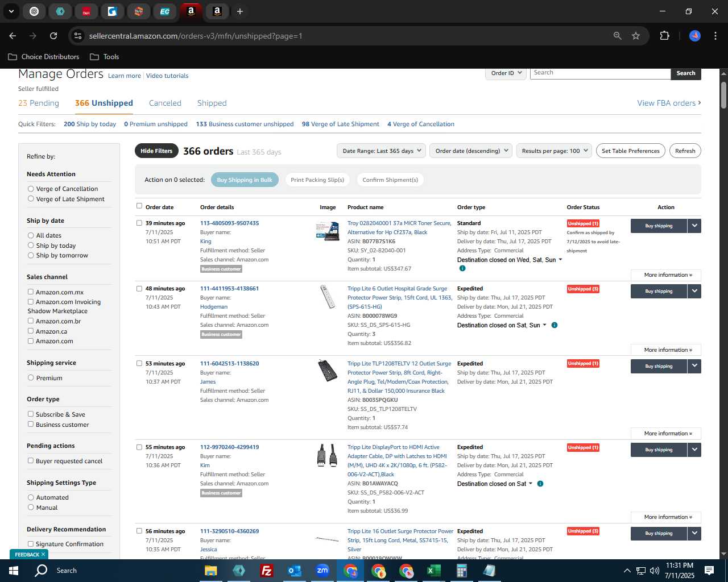Open the Order ID search type dropdown
The height and width of the screenshot is (582, 728).
click(506, 73)
